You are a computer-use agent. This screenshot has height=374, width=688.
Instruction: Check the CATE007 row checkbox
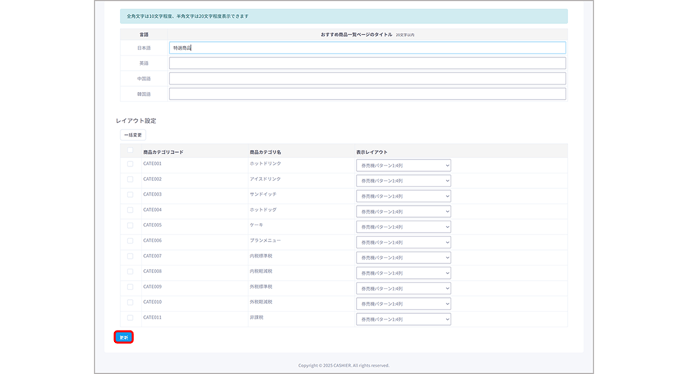click(130, 256)
